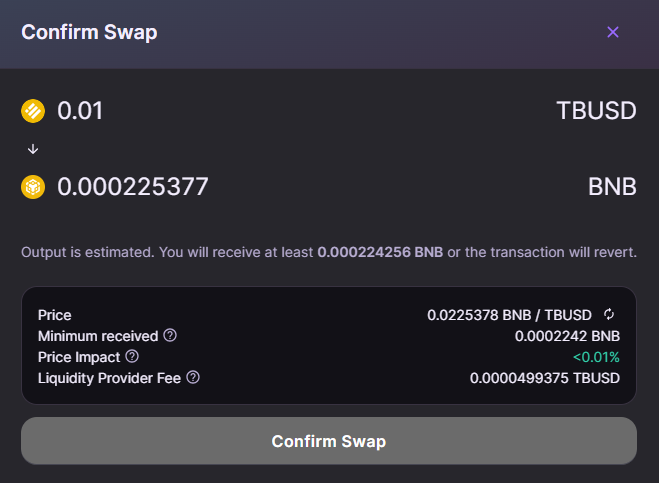
Task: Click the down arrow between tokens
Action: pyautogui.click(x=33, y=149)
